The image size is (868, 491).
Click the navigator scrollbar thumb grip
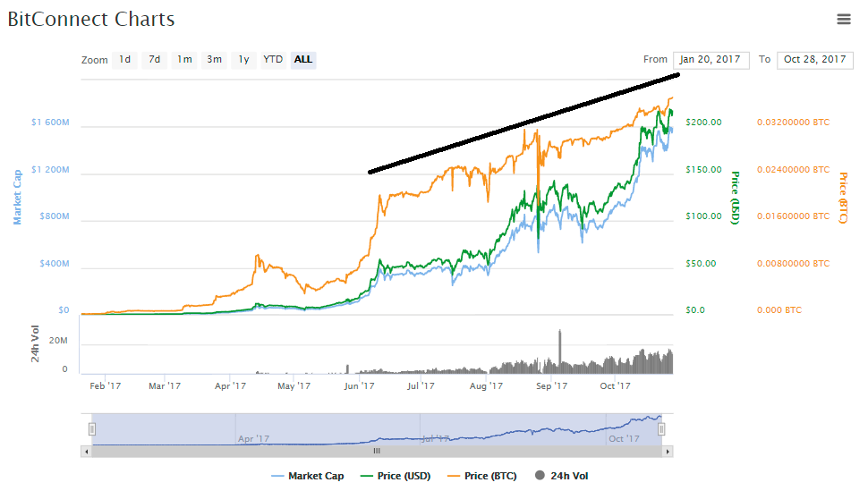point(377,452)
